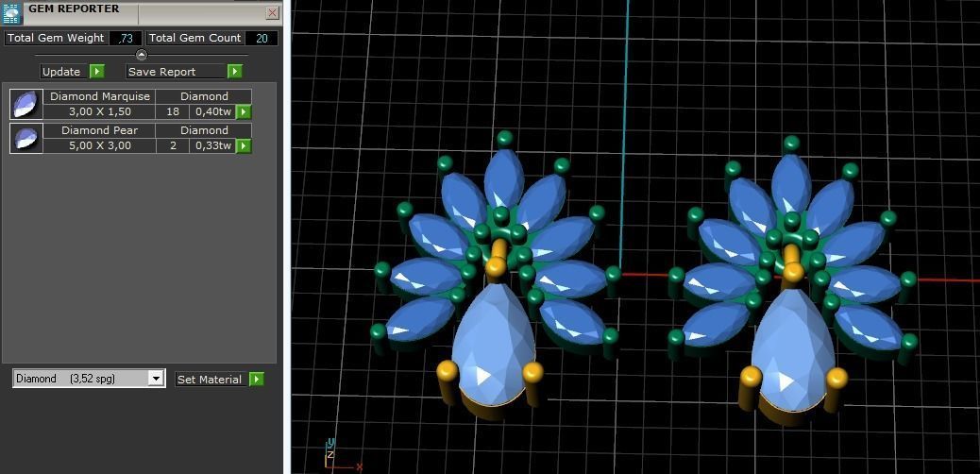Close the Gem Reporter panel
This screenshot has width=980, height=474.
(273, 12)
